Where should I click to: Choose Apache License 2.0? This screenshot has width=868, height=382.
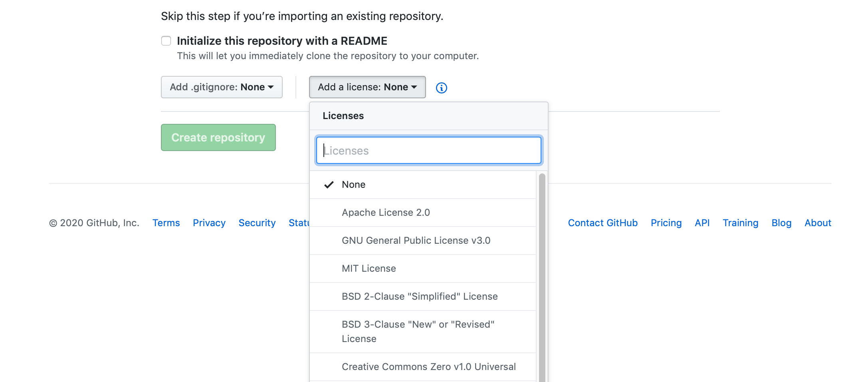(x=423, y=213)
